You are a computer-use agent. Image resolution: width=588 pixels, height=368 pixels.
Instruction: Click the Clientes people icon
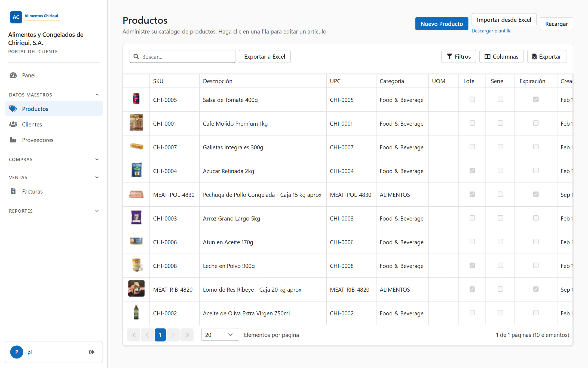pos(13,124)
